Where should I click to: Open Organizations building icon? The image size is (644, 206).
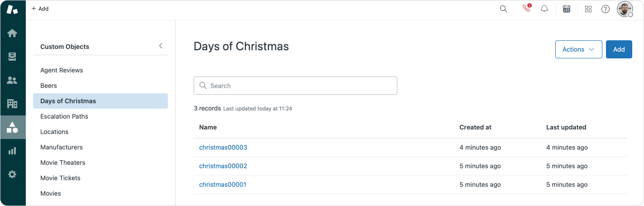pyautogui.click(x=12, y=104)
